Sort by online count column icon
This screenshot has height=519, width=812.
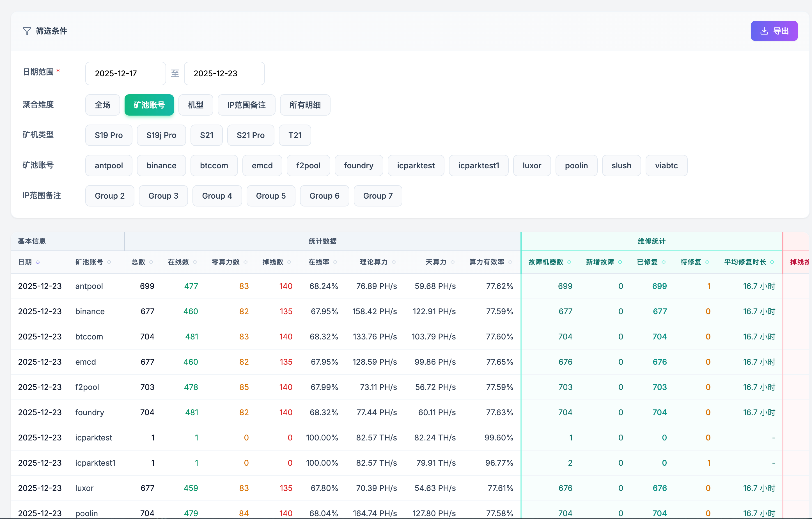coord(194,262)
